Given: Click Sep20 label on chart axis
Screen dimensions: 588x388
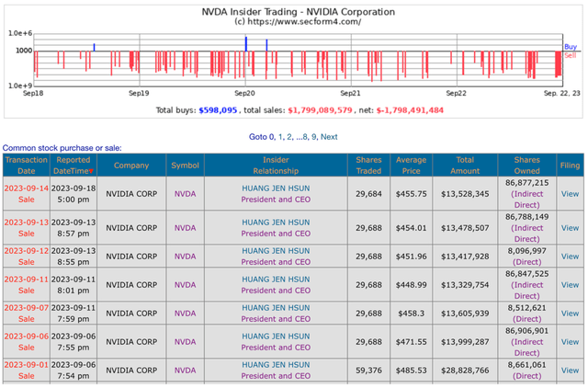Looking at the screenshot, I should (x=244, y=94).
